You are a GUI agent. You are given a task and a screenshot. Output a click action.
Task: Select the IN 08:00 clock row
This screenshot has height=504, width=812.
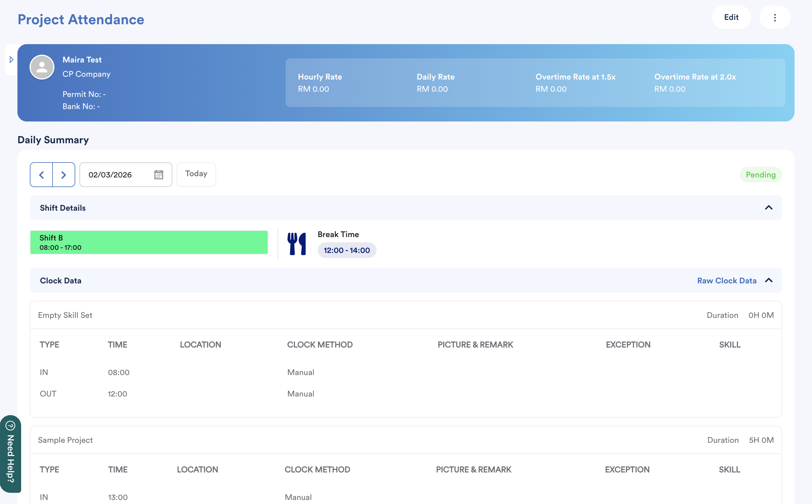pos(118,372)
